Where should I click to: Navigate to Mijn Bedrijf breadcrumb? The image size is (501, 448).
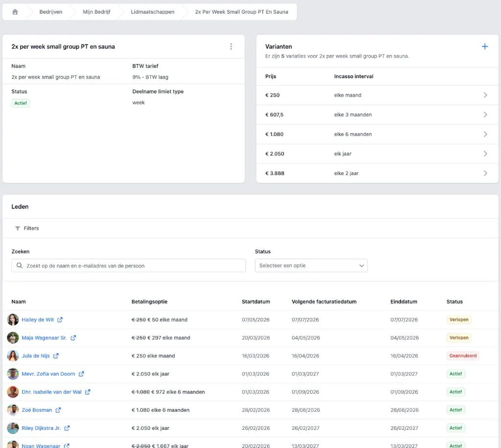96,12
